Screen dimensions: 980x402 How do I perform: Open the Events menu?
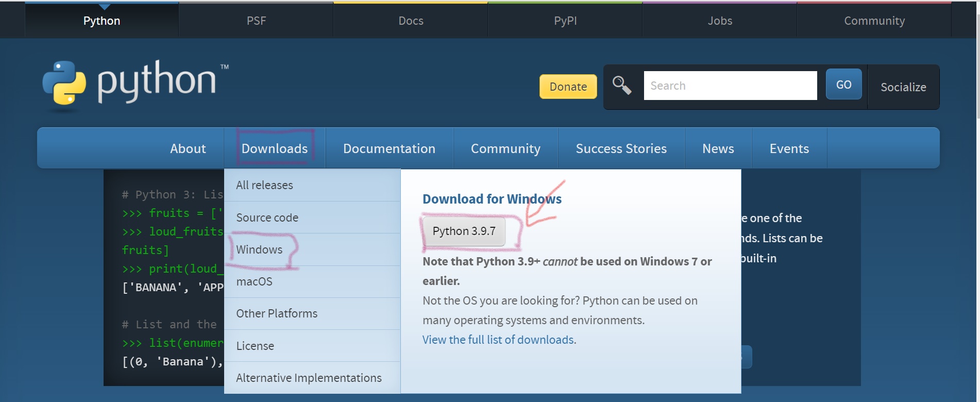tap(789, 148)
